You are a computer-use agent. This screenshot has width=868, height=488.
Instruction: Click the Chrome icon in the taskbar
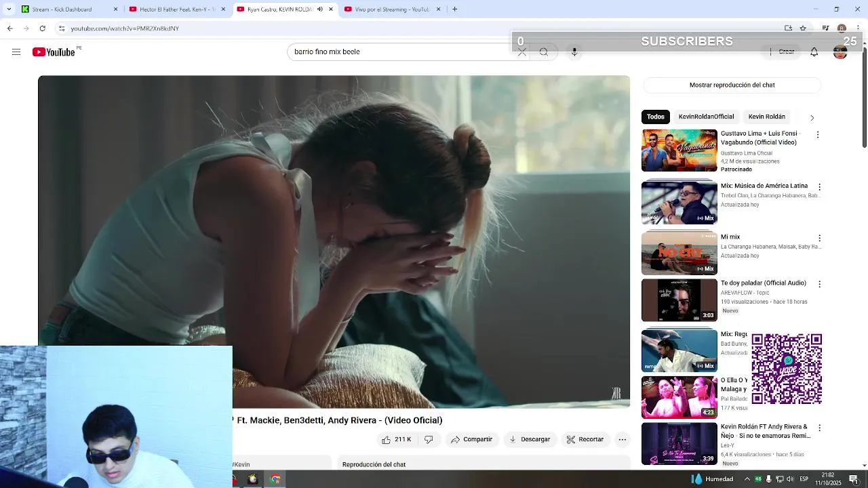point(275,479)
